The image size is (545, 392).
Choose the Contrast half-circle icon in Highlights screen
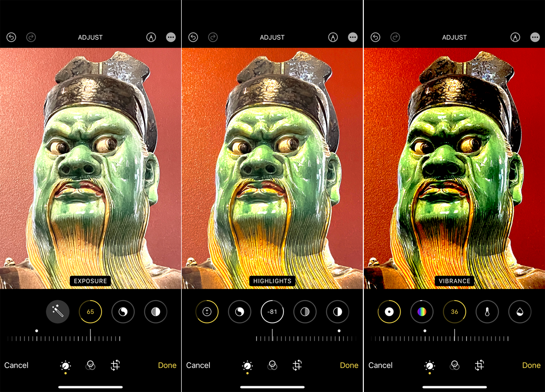(x=337, y=312)
